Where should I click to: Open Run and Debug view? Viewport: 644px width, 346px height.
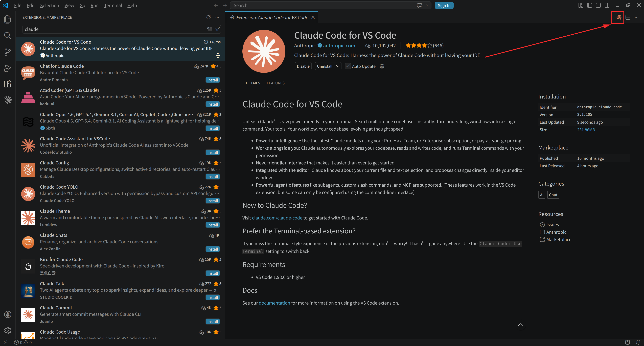coord(8,68)
